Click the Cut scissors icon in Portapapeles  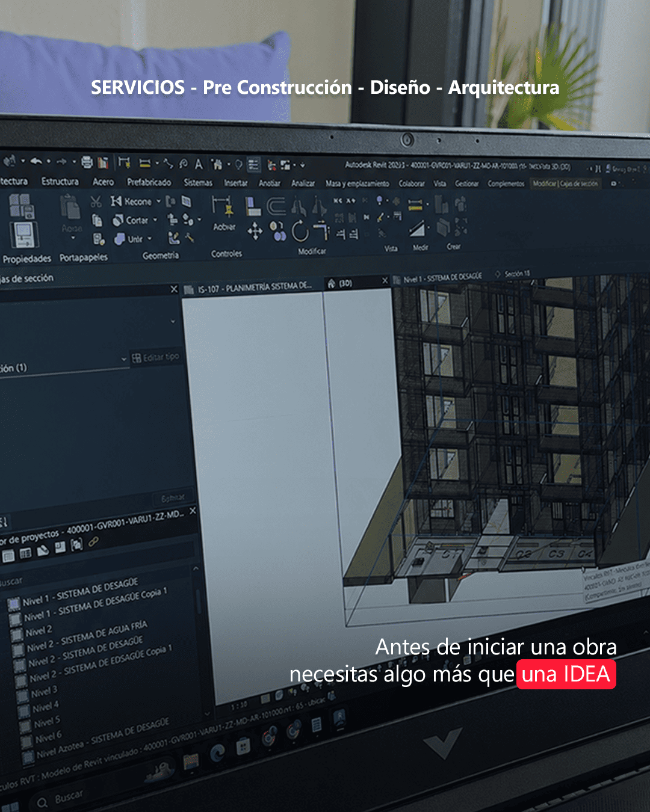pyautogui.click(x=96, y=201)
